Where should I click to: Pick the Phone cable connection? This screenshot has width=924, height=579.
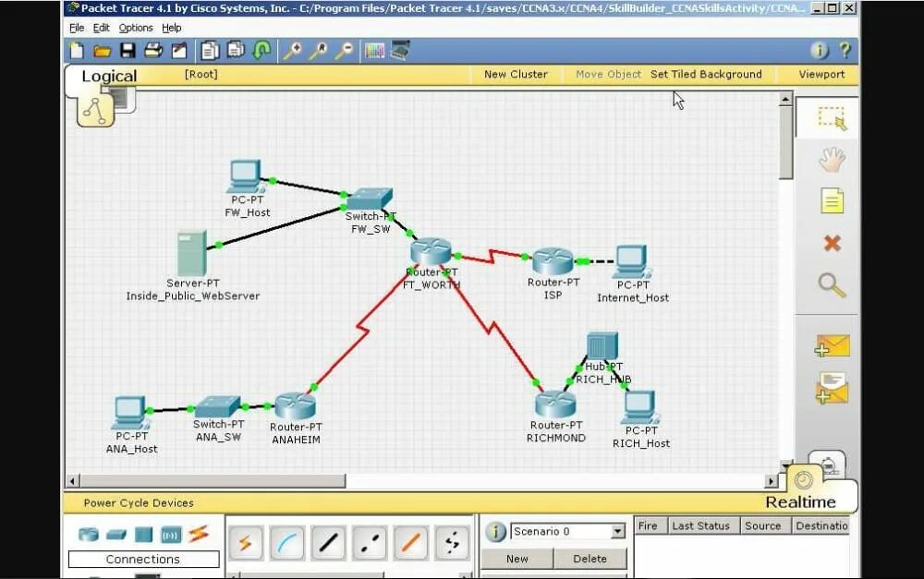pyautogui.click(x=452, y=542)
